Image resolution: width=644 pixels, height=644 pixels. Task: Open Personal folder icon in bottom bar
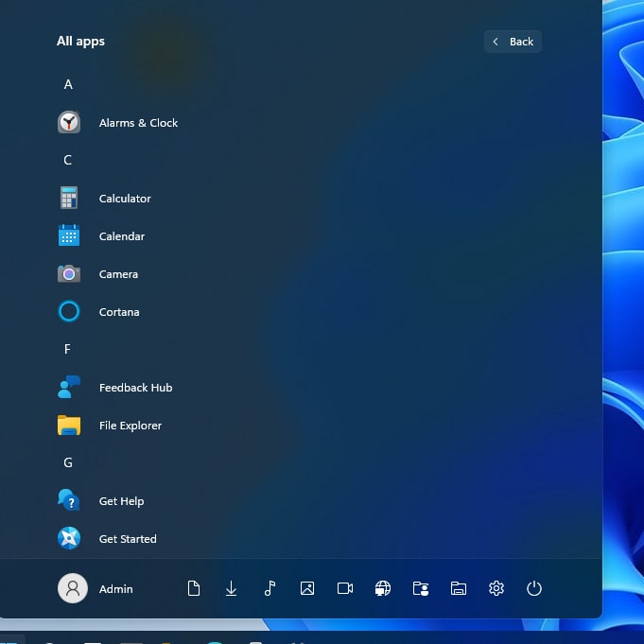tap(421, 588)
